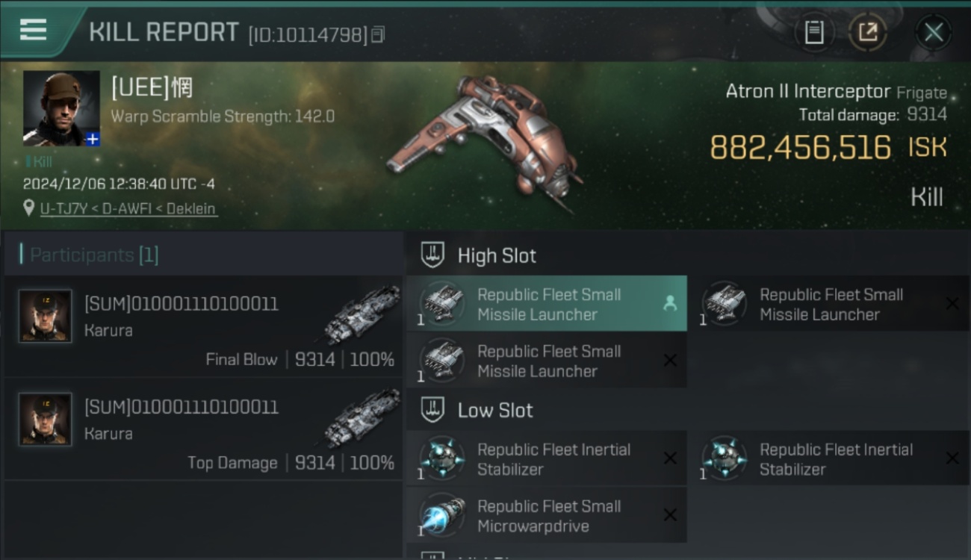Copy the kill report ID icon
Viewport: 971px width, 560px height.
point(378,34)
